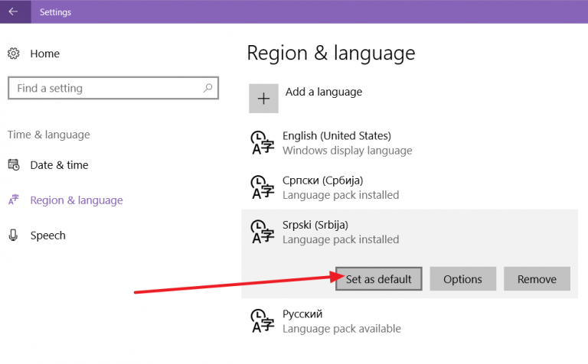Image resolution: width=588 pixels, height=364 pixels.
Task: Go to Home settings
Action: [44, 54]
